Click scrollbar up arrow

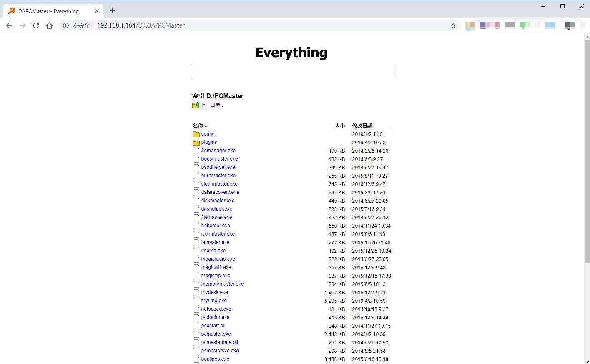(x=587, y=37)
